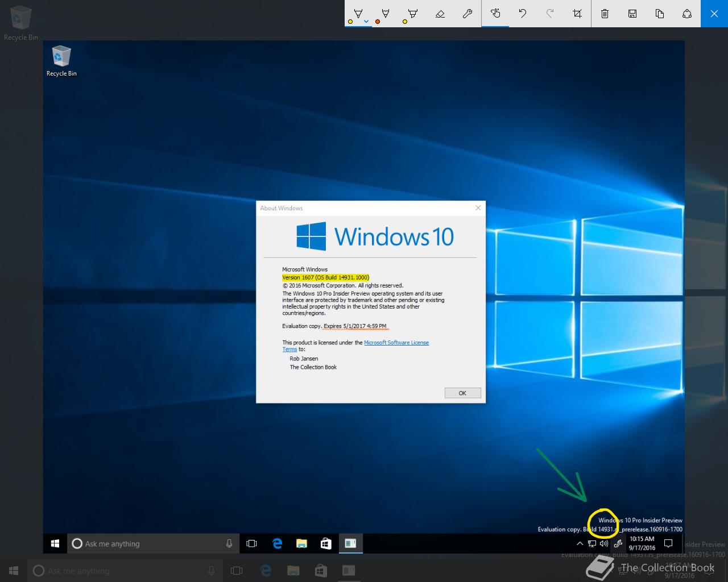Click the 10:15 AM clock in captured tray
This screenshot has width=728, height=582.
[x=642, y=543]
